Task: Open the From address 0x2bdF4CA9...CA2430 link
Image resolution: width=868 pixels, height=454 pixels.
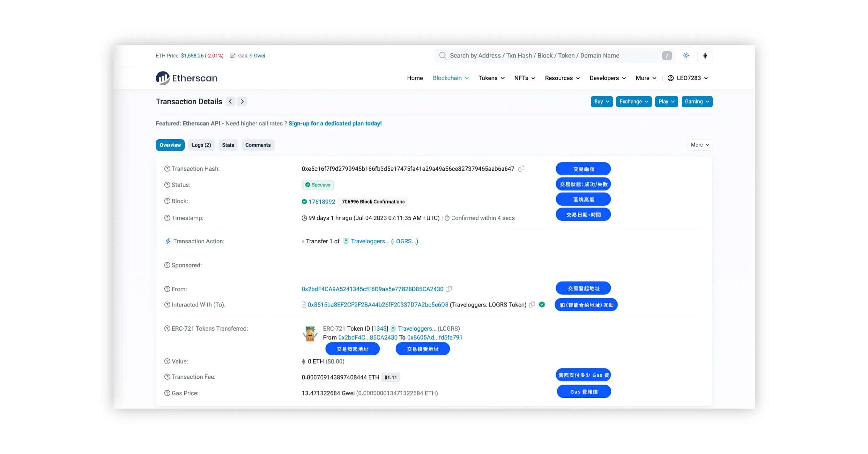Action: coord(373,289)
